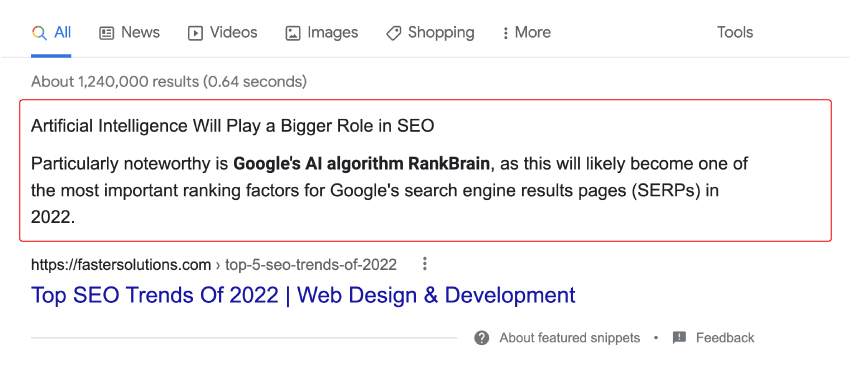Switch to the Videos tab
Image resolution: width=850 pixels, height=374 pixels.
coord(222,33)
